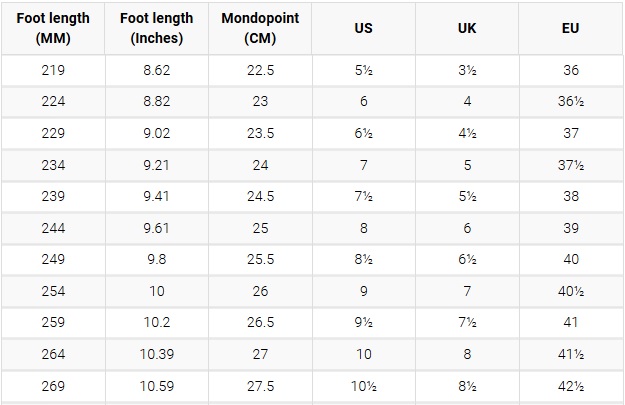
Task: Click the Foot length (Inches) column header
Action: tap(157, 28)
